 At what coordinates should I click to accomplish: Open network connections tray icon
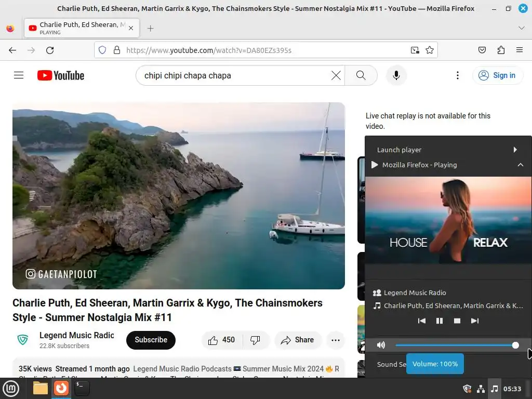coord(481,389)
